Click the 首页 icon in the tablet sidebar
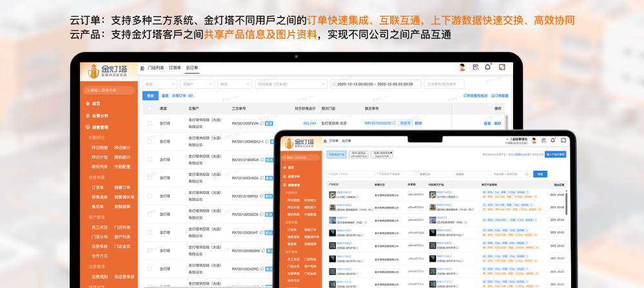 (285, 168)
